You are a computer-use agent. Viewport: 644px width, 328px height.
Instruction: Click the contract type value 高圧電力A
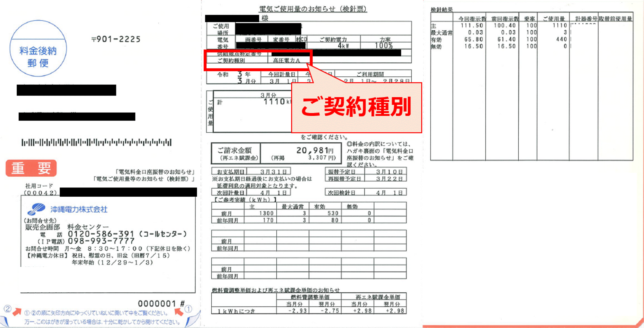(286, 60)
